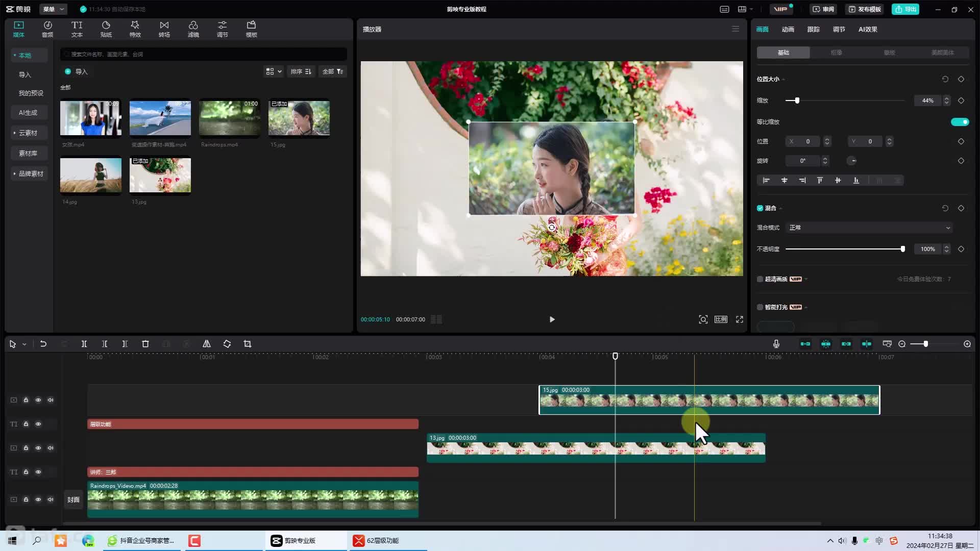
Task: Switch to the 动画 animation tab
Action: pos(788,29)
